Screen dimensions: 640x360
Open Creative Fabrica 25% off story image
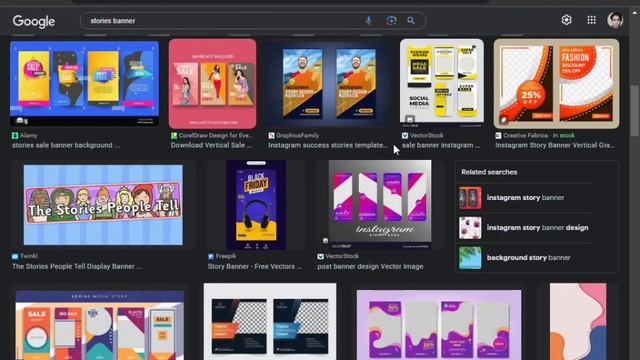tap(556, 84)
